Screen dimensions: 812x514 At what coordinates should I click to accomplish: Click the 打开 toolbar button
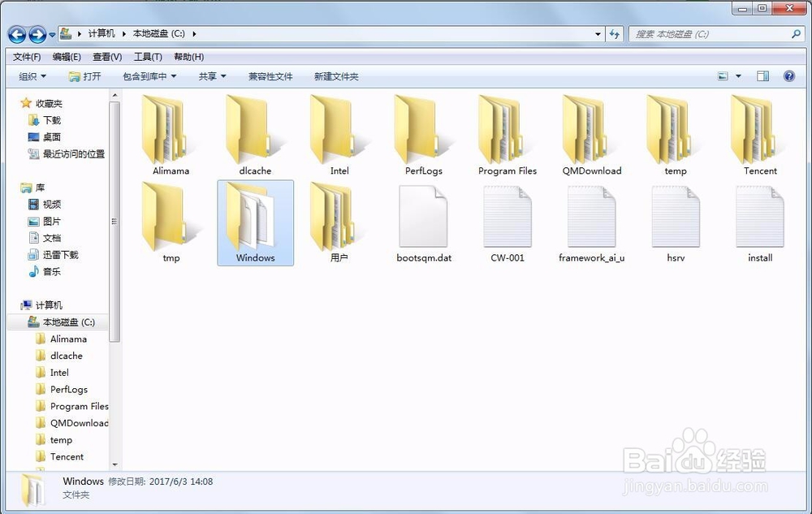pyautogui.click(x=85, y=76)
